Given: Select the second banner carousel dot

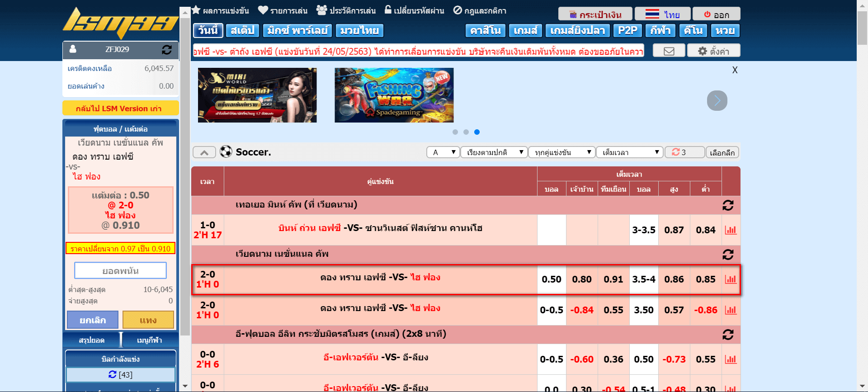Looking at the screenshot, I should point(466,132).
